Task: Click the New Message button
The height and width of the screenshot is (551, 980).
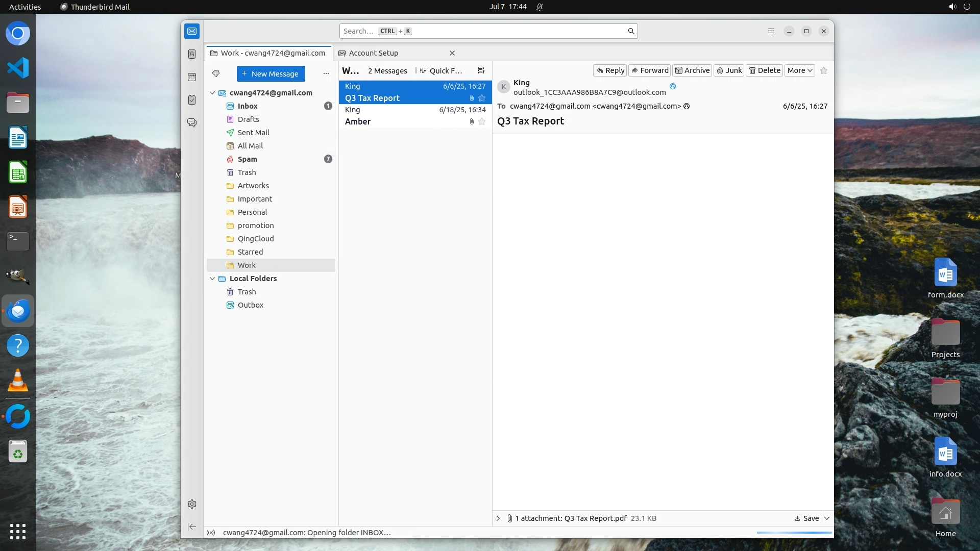Action: click(x=271, y=73)
